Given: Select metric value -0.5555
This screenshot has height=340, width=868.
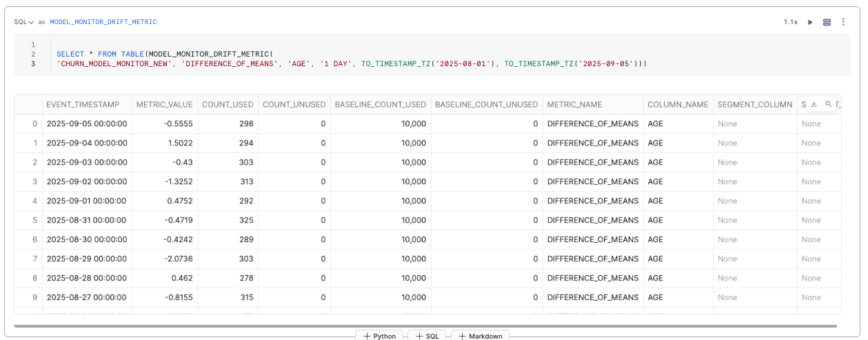Looking at the screenshot, I should tap(165, 123).
